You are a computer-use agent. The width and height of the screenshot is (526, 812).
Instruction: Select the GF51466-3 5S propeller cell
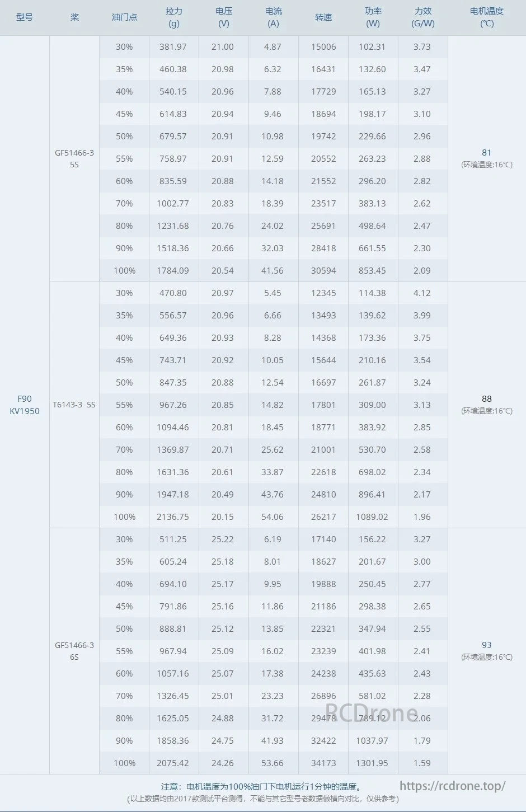click(x=74, y=158)
